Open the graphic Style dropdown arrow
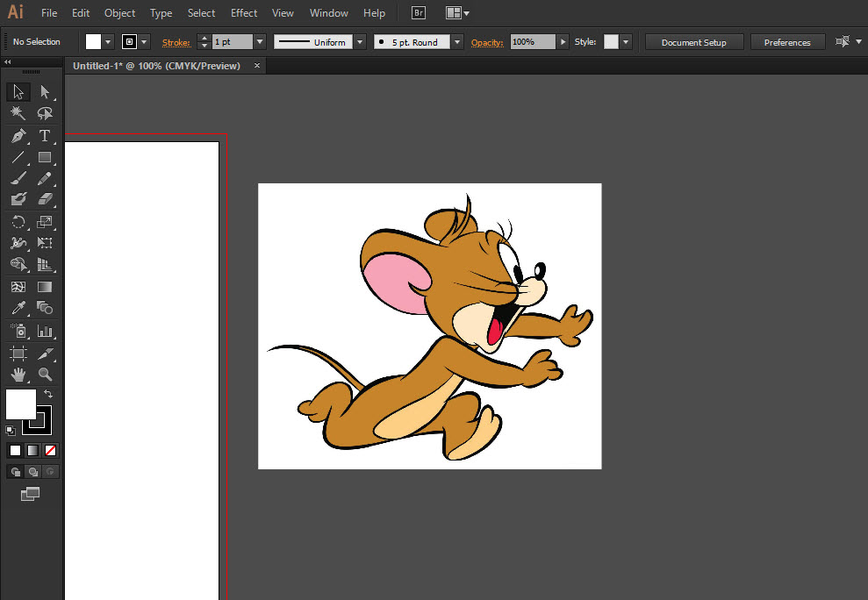 click(x=626, y=42)
